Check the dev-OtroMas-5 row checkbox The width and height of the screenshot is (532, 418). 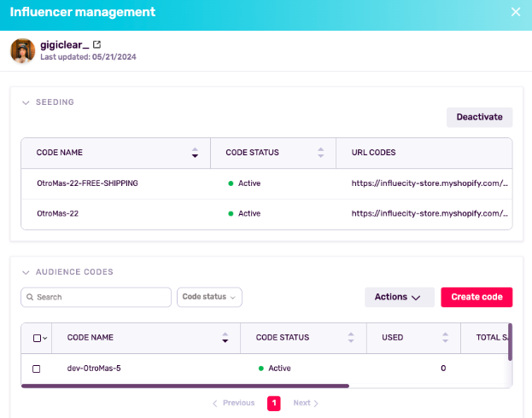tap(36, 369)
